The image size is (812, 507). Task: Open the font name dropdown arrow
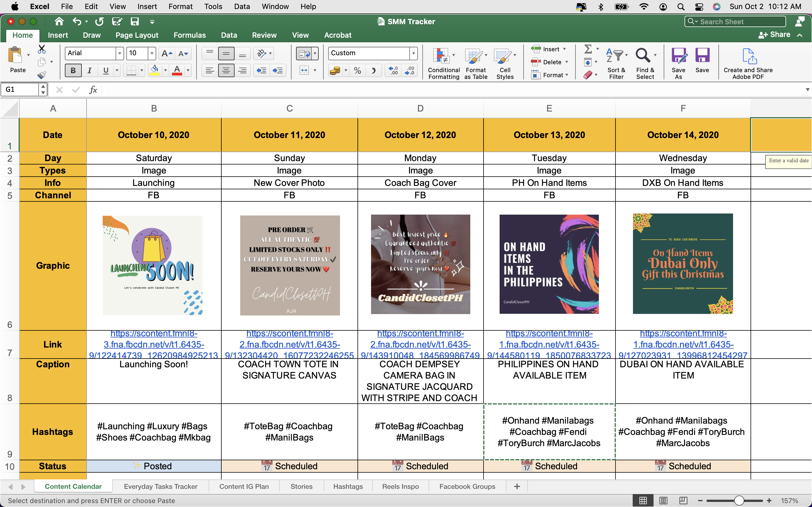pos(120,53)
